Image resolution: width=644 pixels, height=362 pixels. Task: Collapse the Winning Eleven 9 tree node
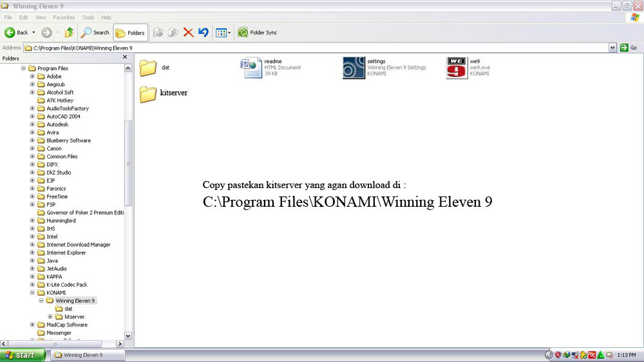(41, 300)
